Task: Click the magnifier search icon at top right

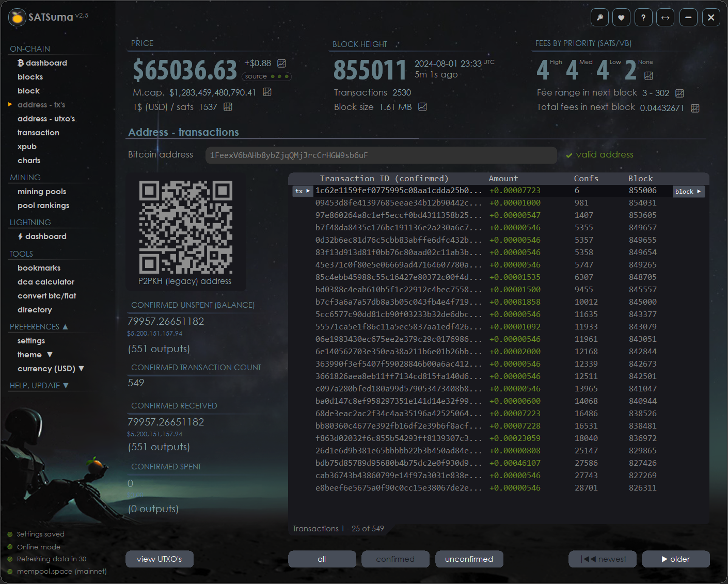Action: (599, 18)
